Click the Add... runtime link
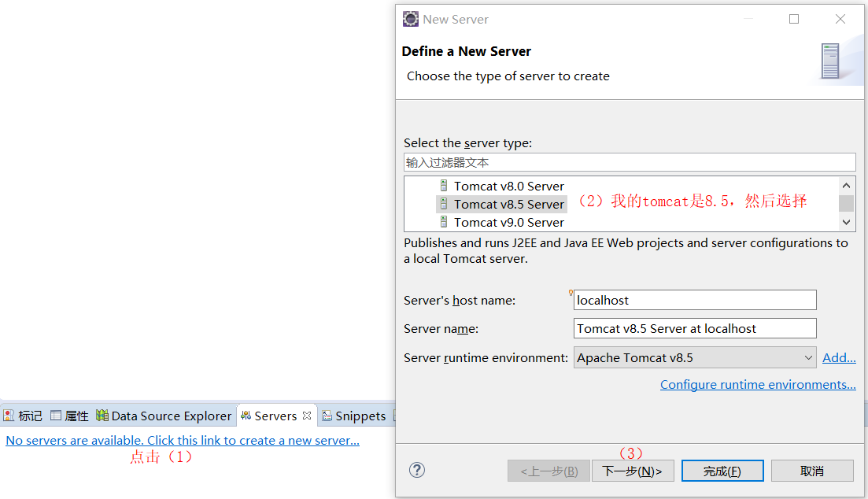 pos(839,358)
